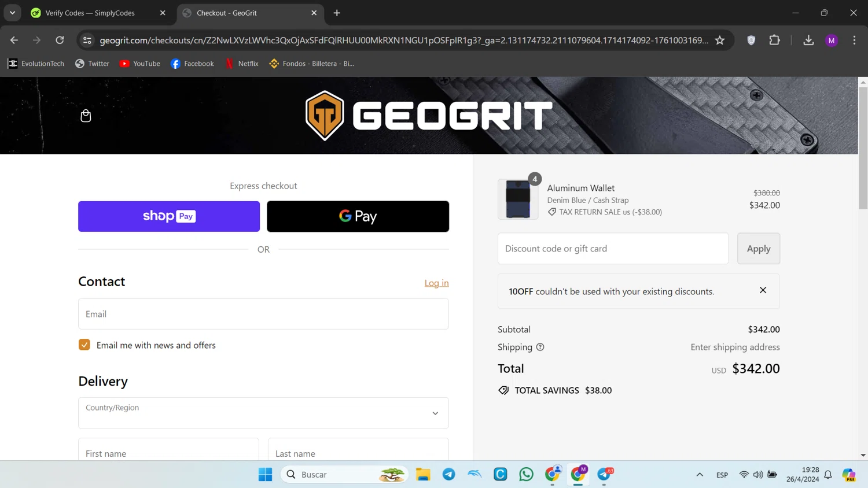Open a new browser tab

click(337, 13)
